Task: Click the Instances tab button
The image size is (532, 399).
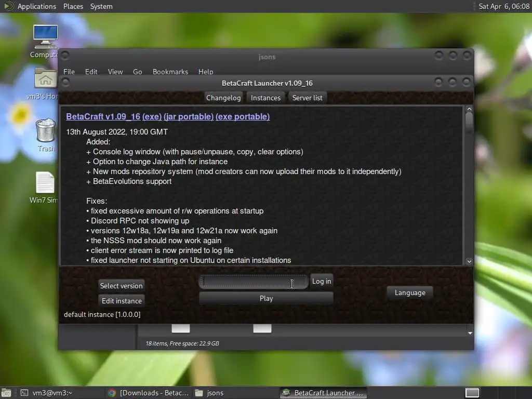Action: tap(265, 98)
